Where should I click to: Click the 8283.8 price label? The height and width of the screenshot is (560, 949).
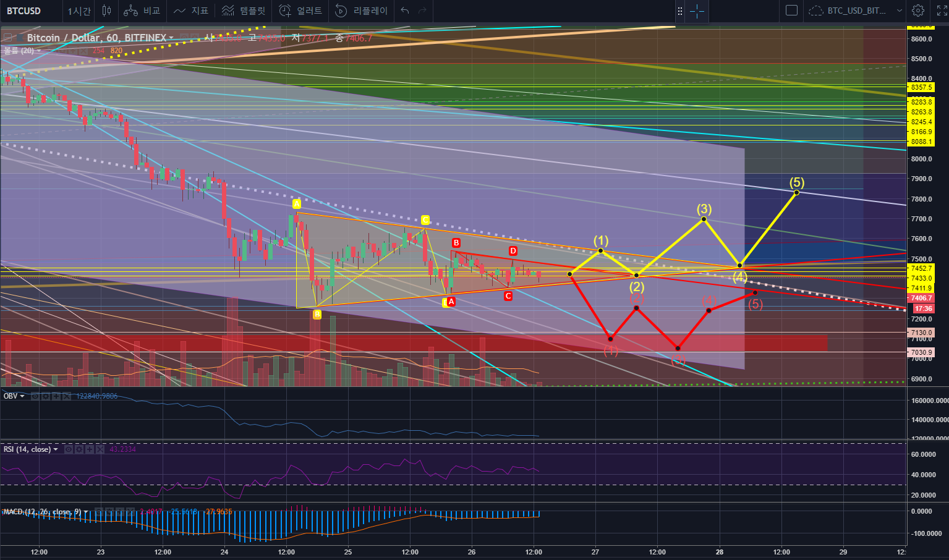(x=921, y=102)
